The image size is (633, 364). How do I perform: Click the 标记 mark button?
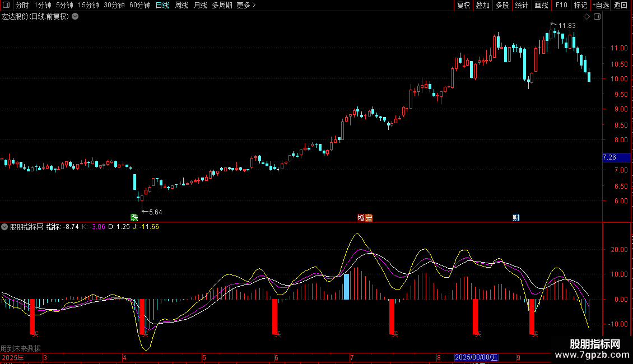[580, 5]
